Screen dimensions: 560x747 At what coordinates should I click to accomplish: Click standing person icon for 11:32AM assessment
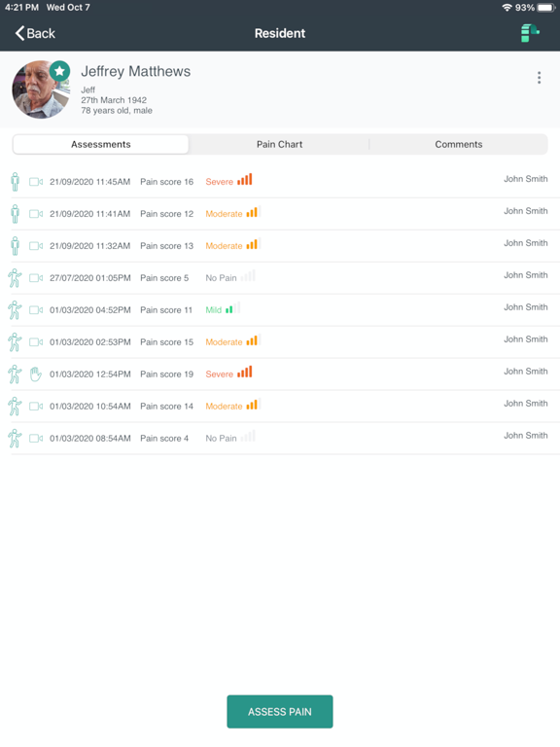tap(16, 245)
